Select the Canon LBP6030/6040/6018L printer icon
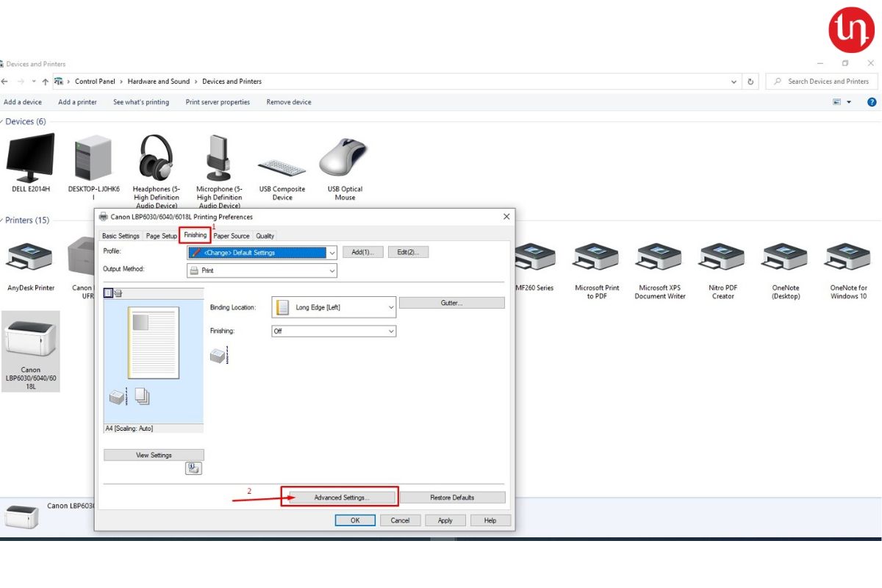Viewport: 882px width, 588px height. tap(30, 338)
